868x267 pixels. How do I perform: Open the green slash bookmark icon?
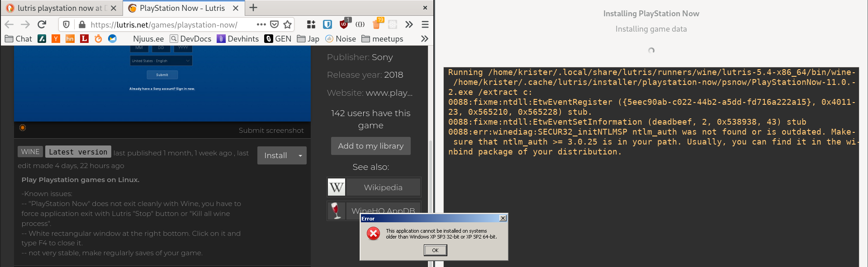(x=42, y=39)
